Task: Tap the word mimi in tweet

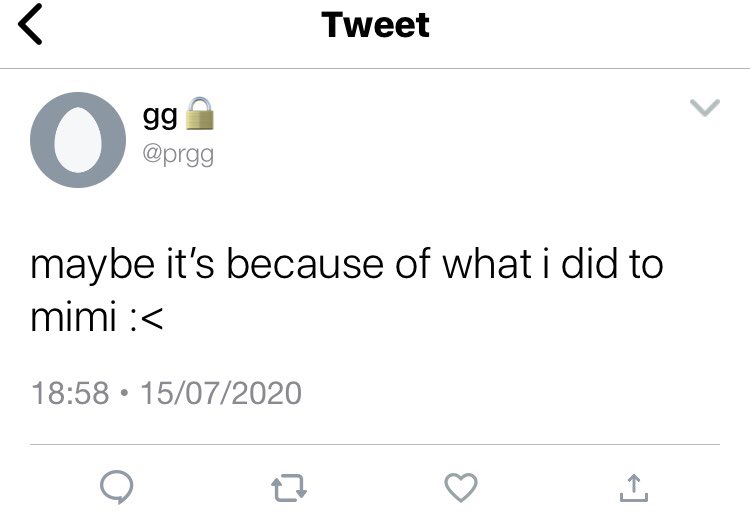Action: tap(74, 317)
